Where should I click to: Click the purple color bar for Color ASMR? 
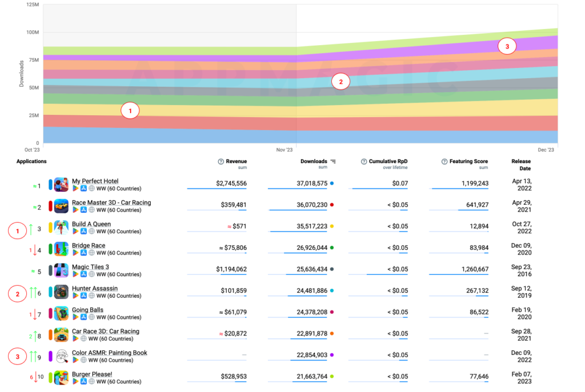coord(51,356)
